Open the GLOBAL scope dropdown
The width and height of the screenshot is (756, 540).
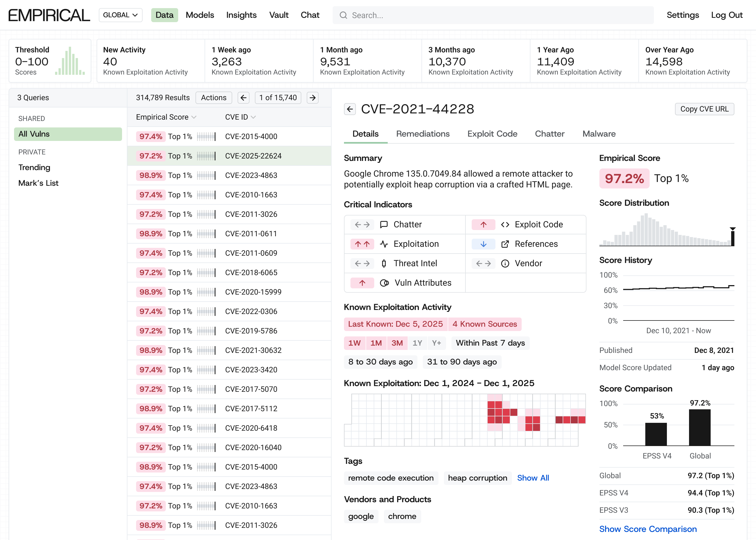point(120,15)
